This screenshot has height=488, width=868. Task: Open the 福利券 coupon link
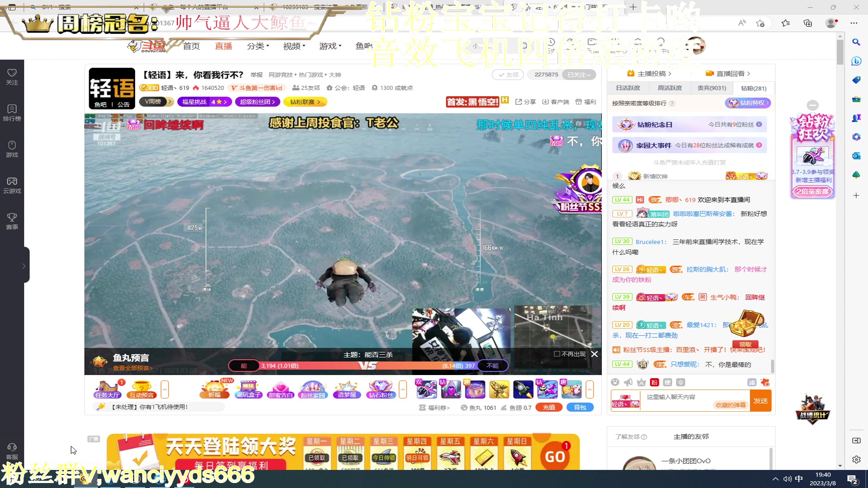click(x=434, y=408)
